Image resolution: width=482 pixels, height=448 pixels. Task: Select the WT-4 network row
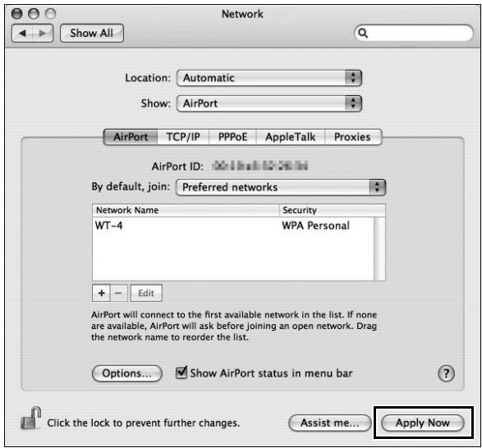(233, 226)
